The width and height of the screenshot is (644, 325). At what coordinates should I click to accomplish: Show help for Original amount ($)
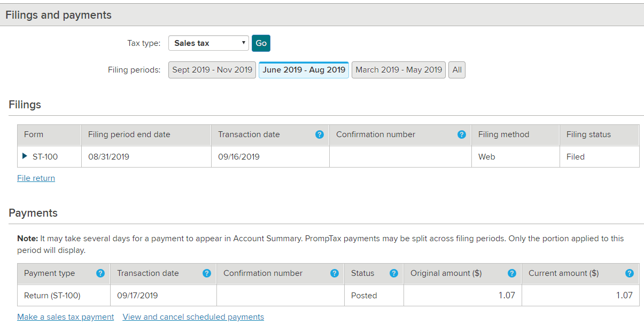[x=512, y=273]
